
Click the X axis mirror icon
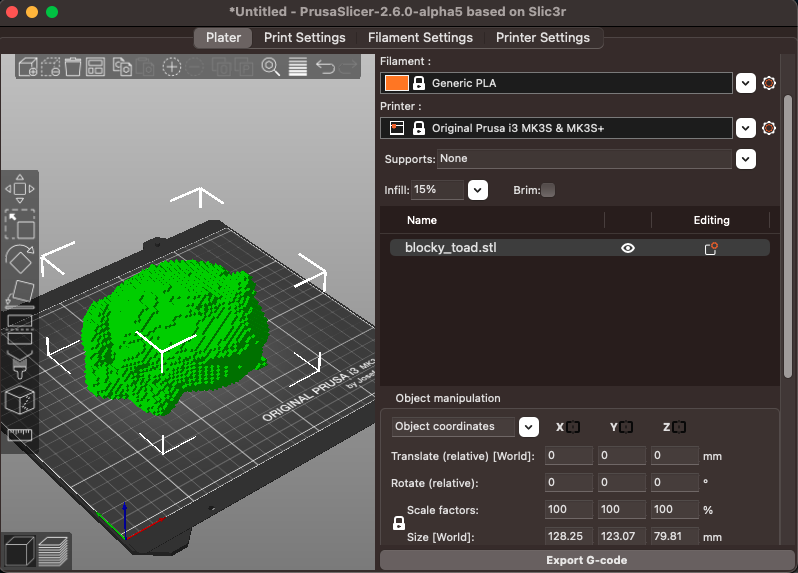(573, 427)
